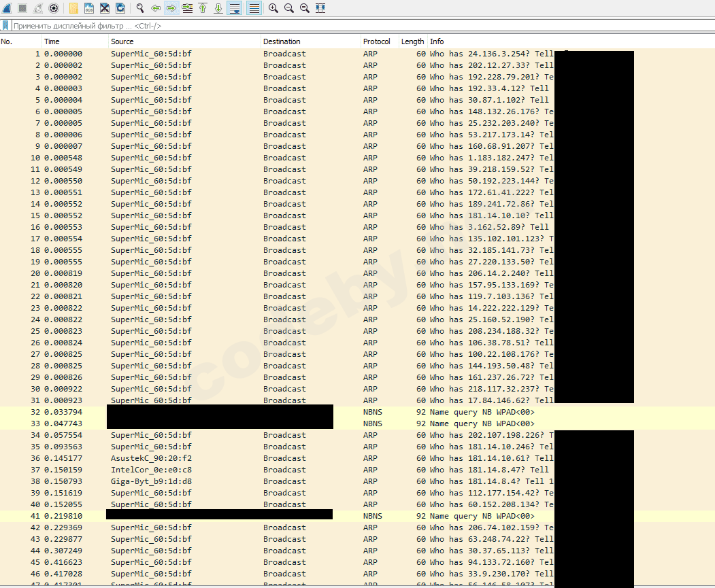Reset text to normal size
715x588 pixels.
click(x=305, y=7)
